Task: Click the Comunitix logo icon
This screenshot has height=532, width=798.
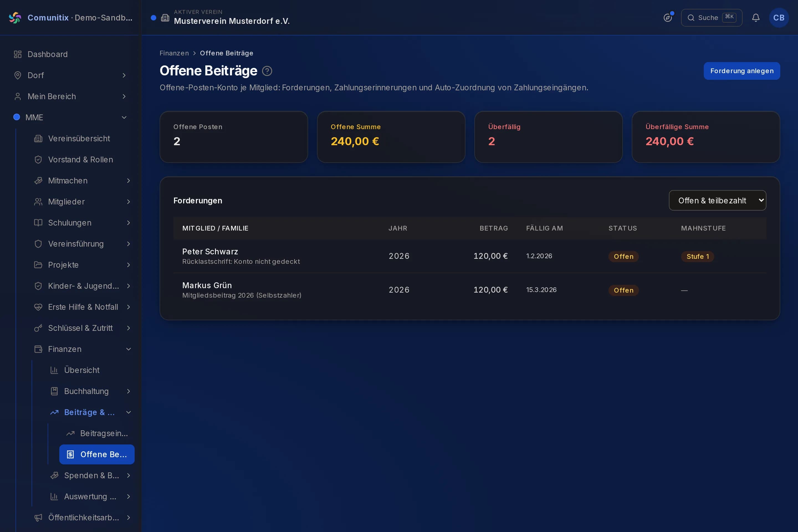Action: click(x=15, y=18)
